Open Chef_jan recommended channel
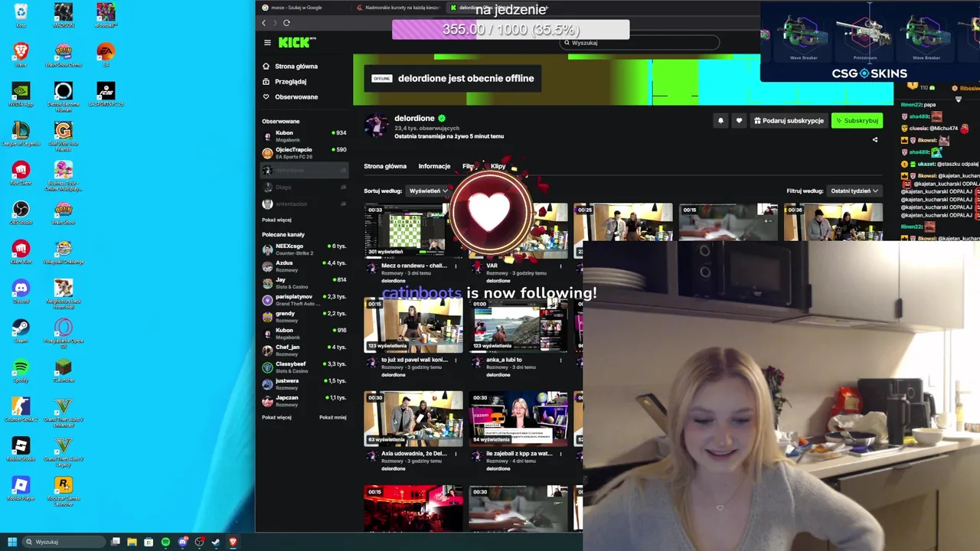 pyautogui.click(x=304, y=350)
